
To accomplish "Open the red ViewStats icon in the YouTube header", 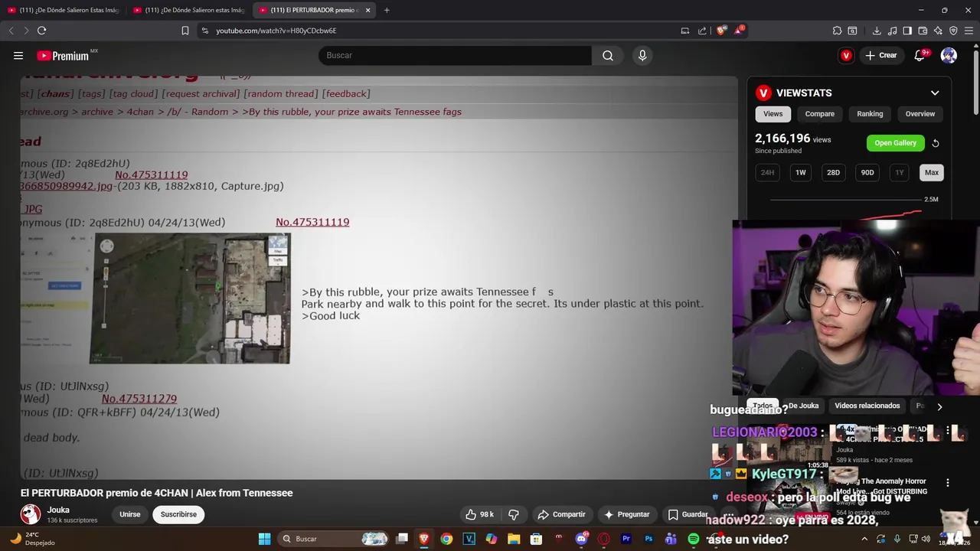I will coord(846,55).
